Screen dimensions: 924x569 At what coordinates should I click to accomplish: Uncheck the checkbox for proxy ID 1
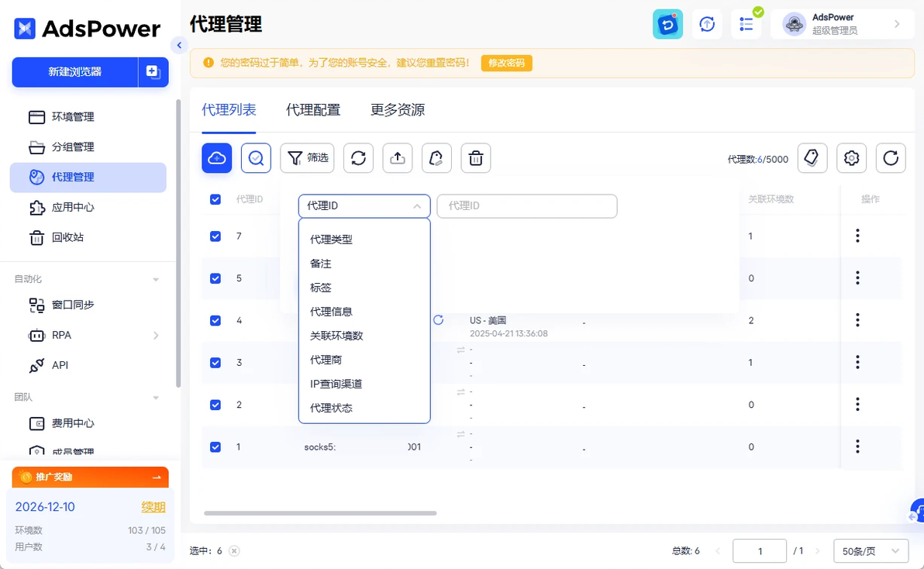click(x=215, y=447)
